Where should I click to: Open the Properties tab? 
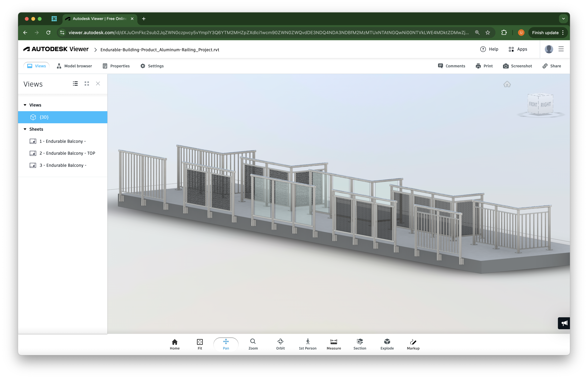tap(116, 66)
